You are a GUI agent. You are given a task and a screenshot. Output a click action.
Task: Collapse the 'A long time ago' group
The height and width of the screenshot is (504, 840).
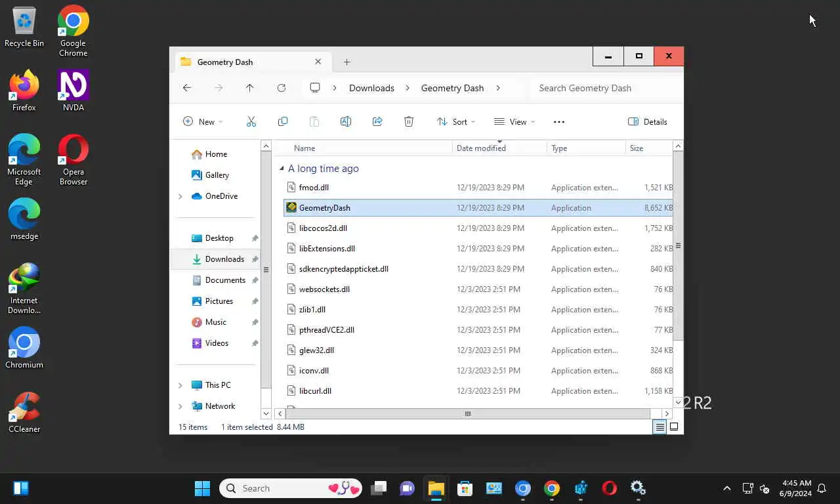pos(282,169)
